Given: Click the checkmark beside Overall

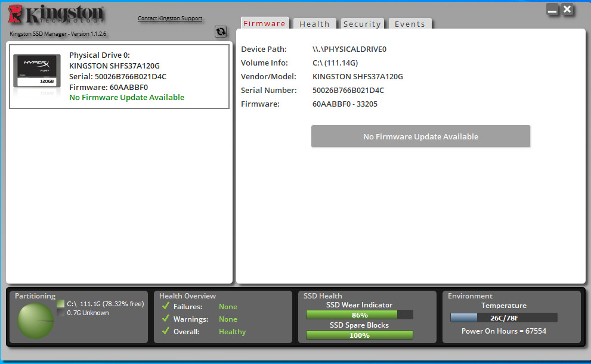Looking at the screenshot, I should click(x=165, y=331).
